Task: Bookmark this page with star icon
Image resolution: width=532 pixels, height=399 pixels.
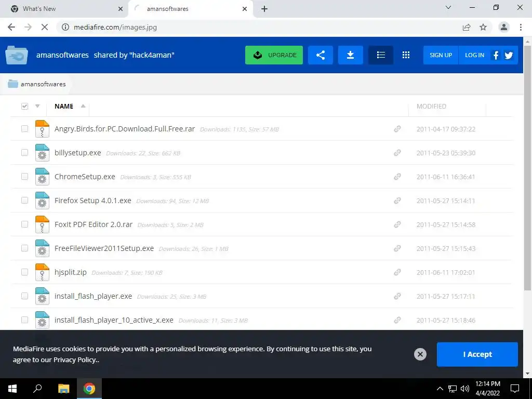Action: click(x=483, y=27)
